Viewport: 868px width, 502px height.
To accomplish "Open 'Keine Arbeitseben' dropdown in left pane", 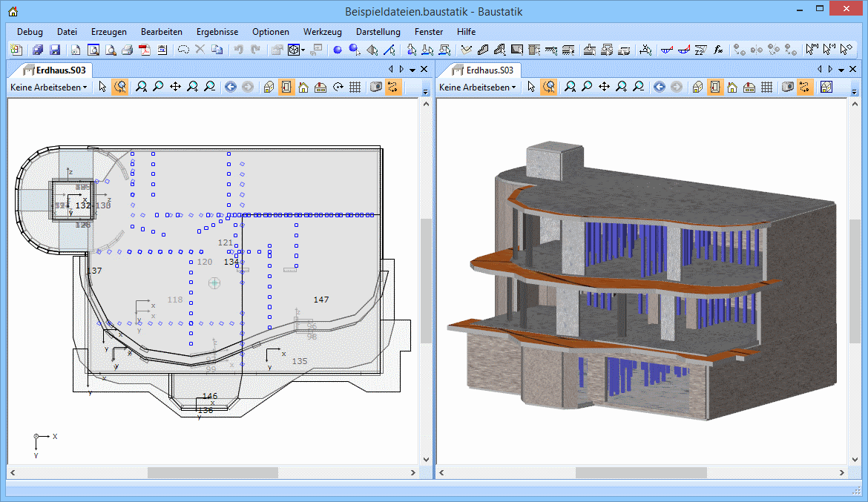I will 48,87.
